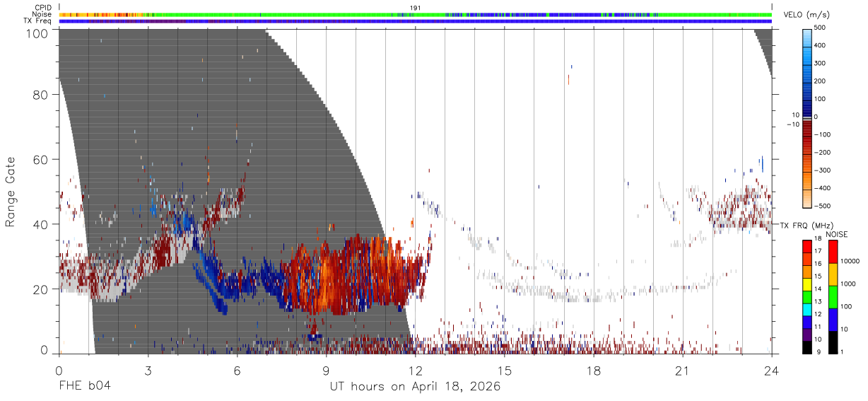
Task: Click 'UT hours on April 18, 2026' axis title
Action: tap(415, 387)
